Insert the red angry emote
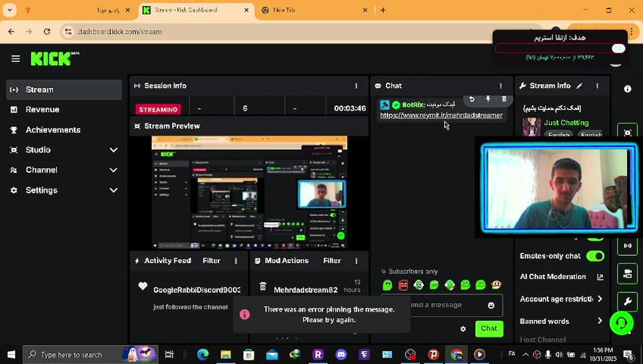Image resolution: width=643 pixels, height=364 pixels. coord(403,285)
